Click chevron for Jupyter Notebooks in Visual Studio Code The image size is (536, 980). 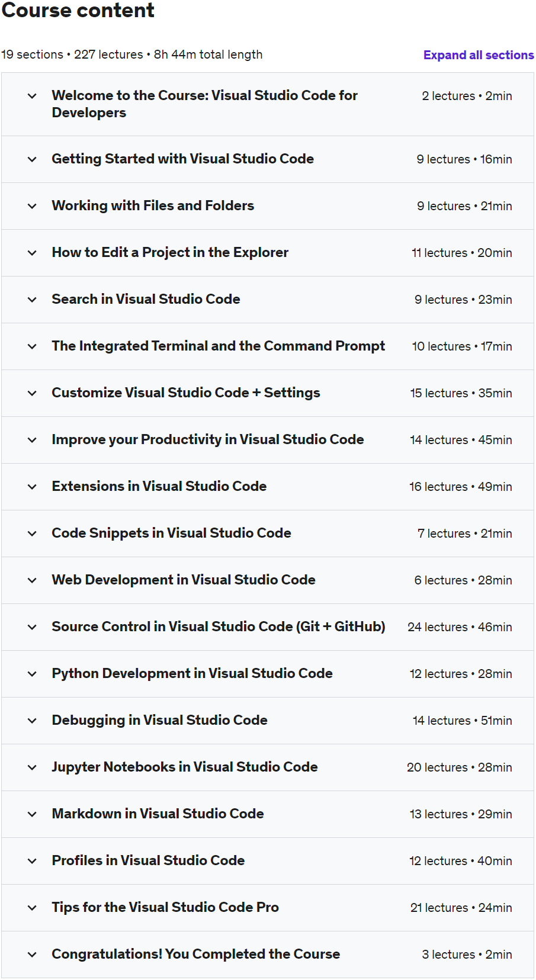[32, 767]
